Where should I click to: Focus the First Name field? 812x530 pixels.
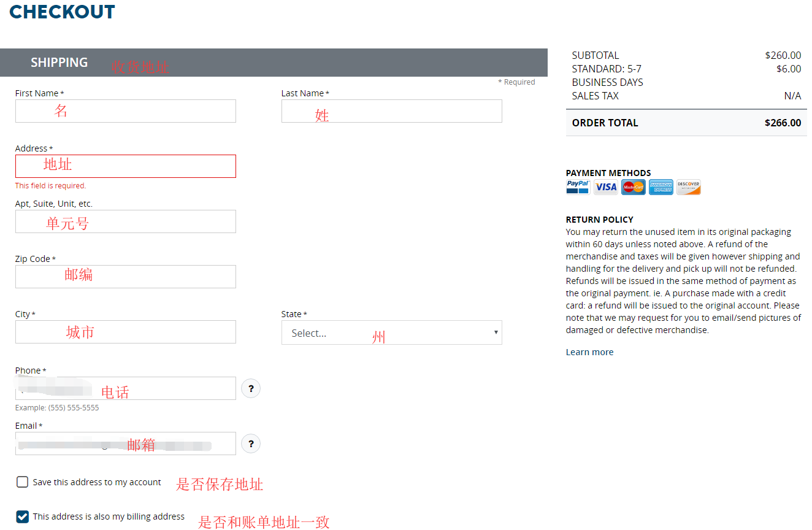click(125, 111)
